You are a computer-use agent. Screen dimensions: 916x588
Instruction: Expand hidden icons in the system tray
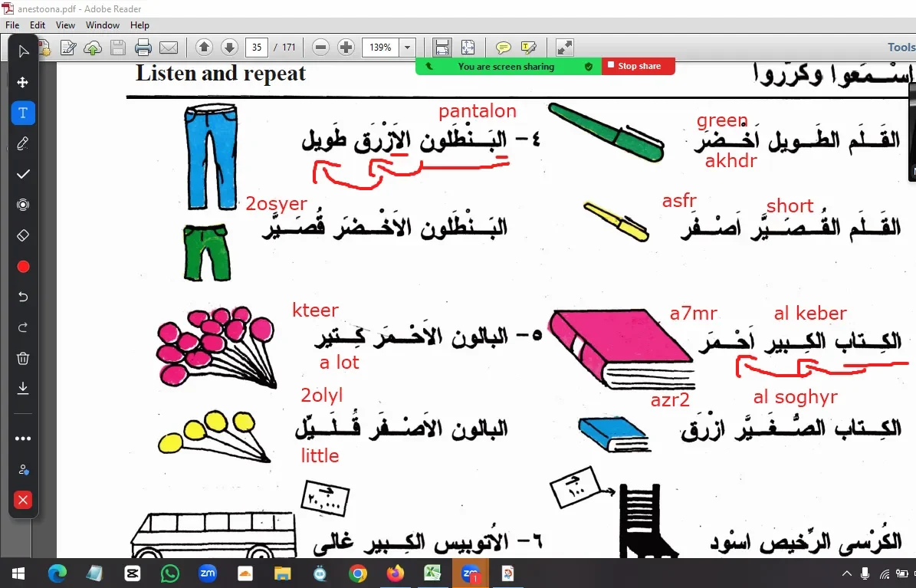click(x=846, y=573)
